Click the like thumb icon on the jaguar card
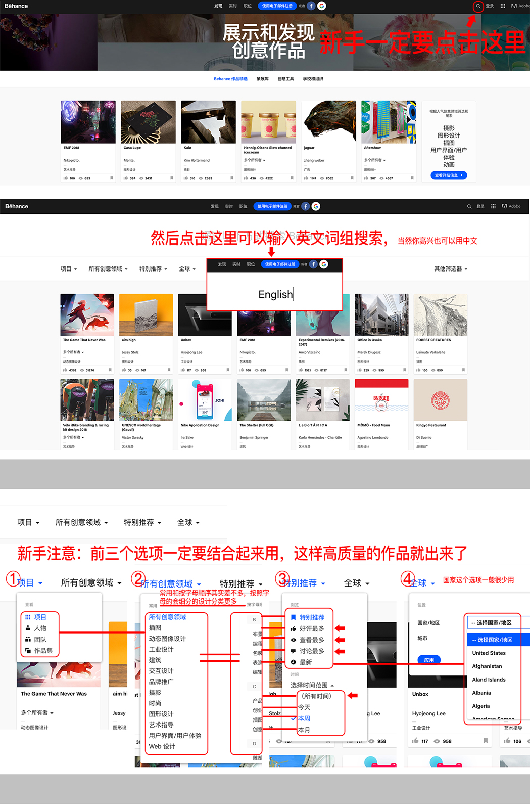Viewport: 530px width, 812px height. (x=306, y=178)
